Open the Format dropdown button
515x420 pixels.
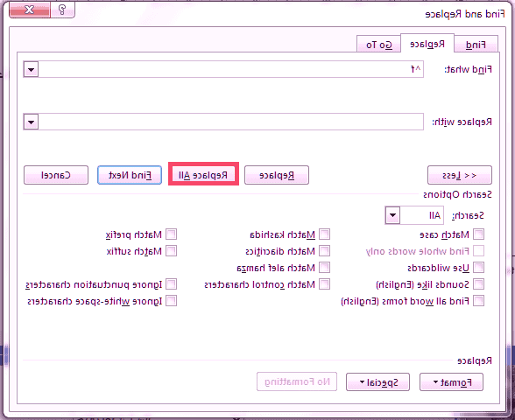point(451,381)
